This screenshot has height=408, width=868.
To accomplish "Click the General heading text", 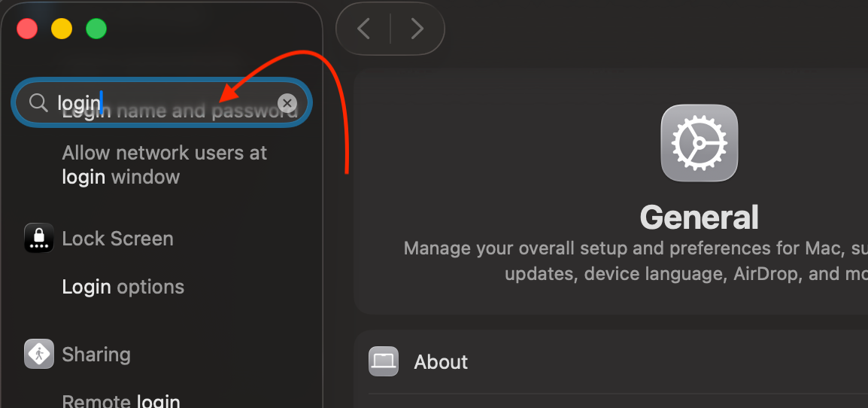I will (x=700, y=217).
